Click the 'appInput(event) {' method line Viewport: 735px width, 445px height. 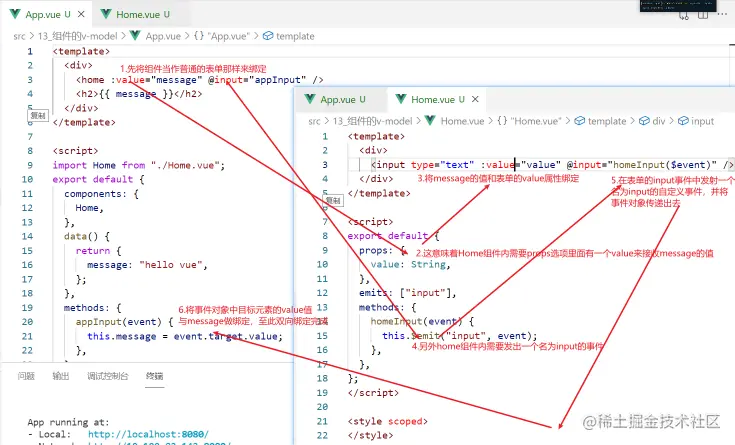tap(125, 322)
